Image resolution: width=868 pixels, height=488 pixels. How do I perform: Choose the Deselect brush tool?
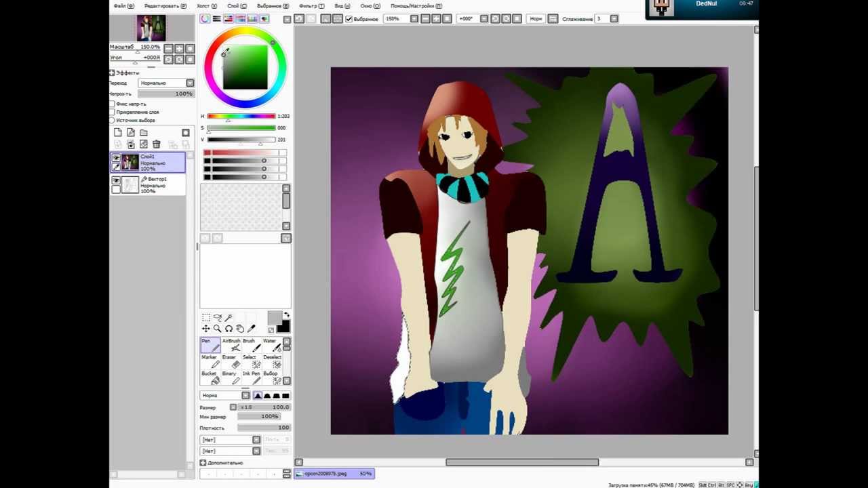pos(271,361)
